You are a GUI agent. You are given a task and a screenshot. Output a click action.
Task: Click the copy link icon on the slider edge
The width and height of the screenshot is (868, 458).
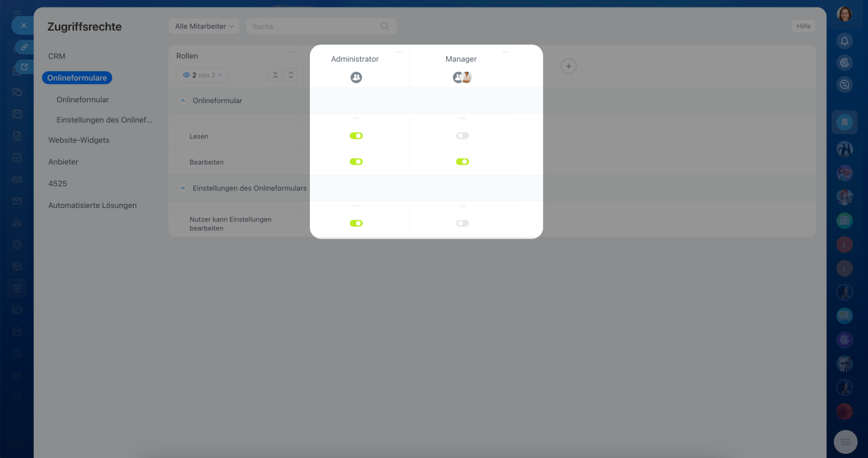click(24, 47)
